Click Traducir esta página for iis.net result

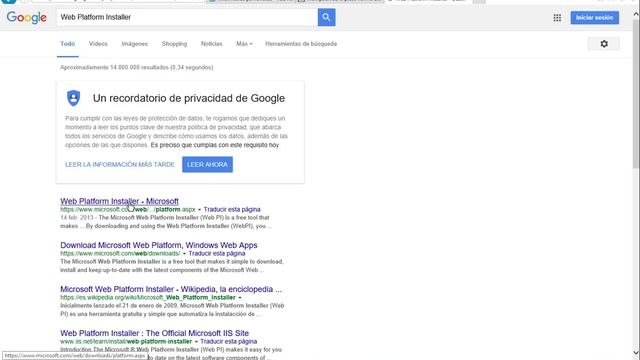(229, 342)
